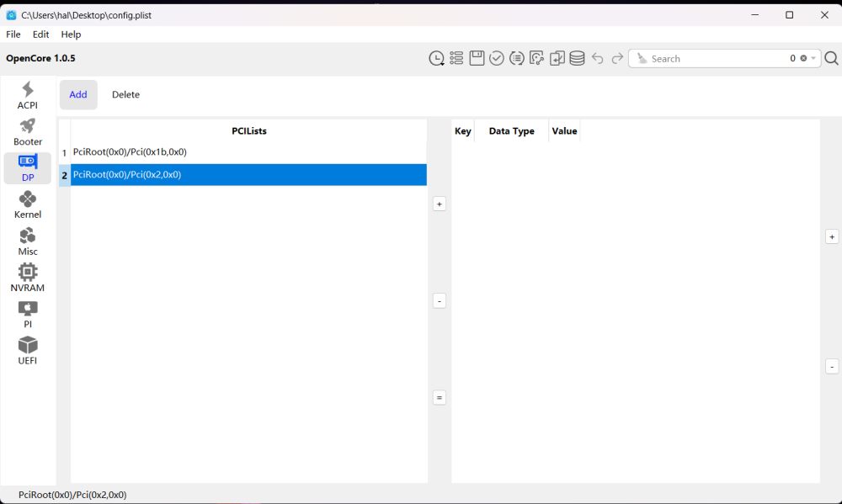Open the ACPI section

click(28, 96)
